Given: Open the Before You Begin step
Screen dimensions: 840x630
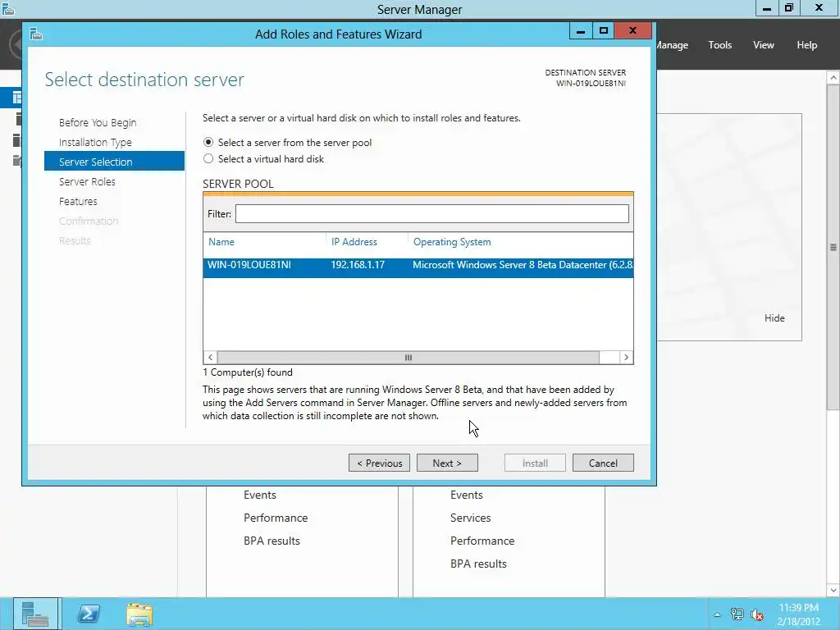Looking at the screenshot, I should click(x=98, y=123).
